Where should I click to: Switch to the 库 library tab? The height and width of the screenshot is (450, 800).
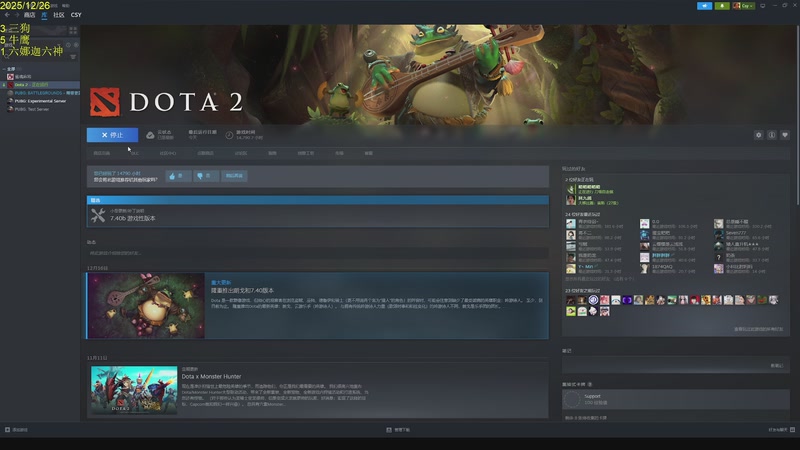[x=44, y=15]
